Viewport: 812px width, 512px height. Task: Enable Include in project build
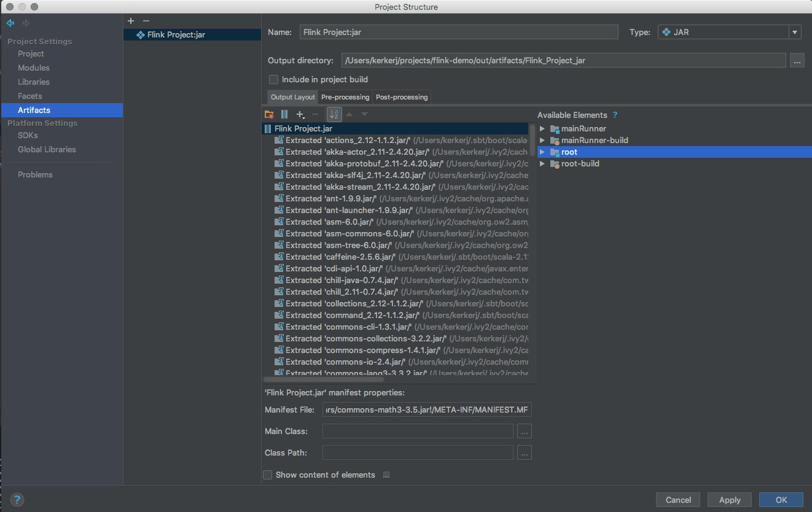click(274, 79)
